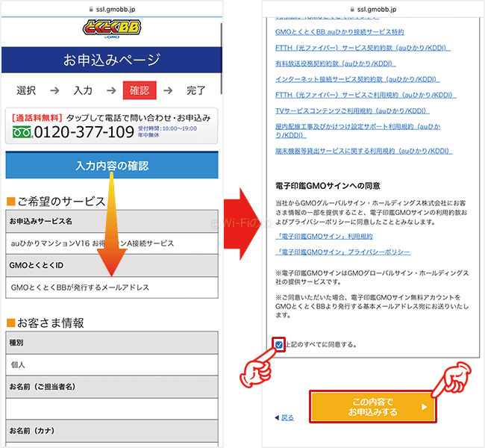This screenshot has height=448, width=485.
Task: Select the 入力 step
Action: pos(83,90)
